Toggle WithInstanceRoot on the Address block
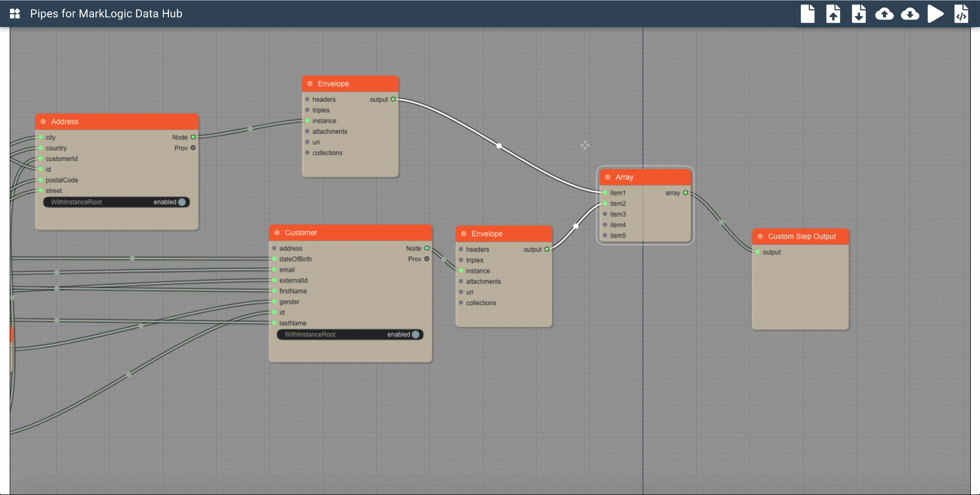This screenshot has height=495, width=980. coord(182,202)
